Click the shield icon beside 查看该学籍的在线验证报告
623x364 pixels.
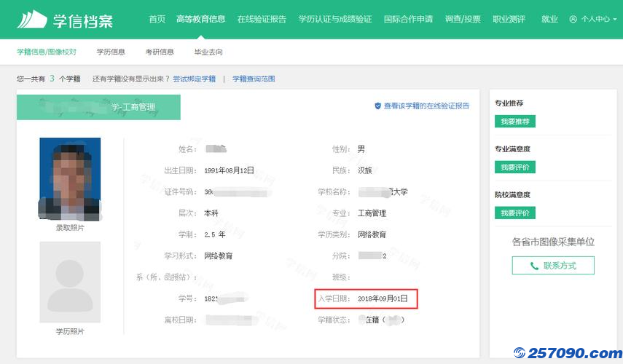(377, 106)
